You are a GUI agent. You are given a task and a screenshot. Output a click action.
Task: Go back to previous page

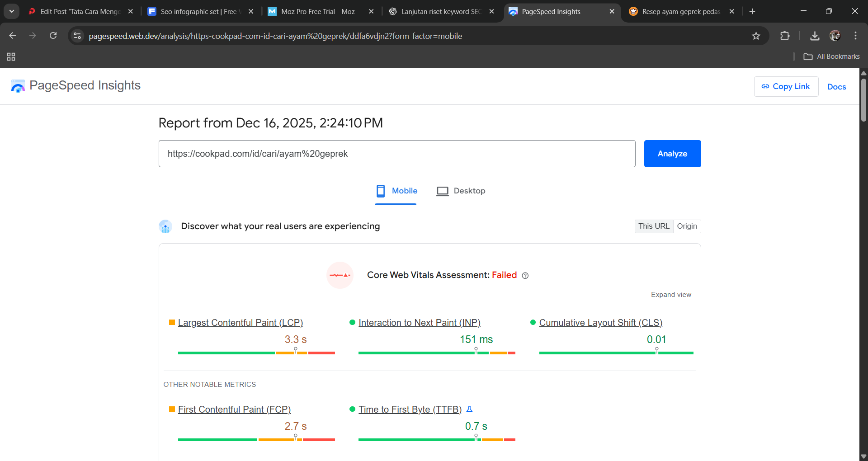[x=13, y=36]
